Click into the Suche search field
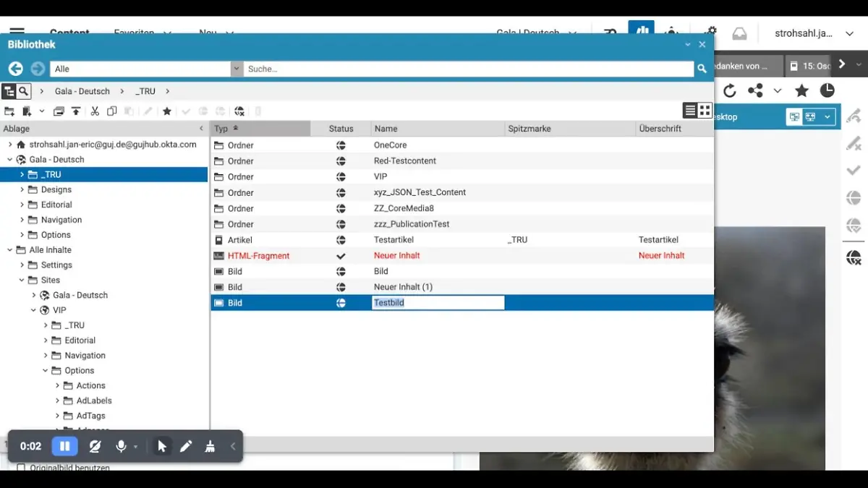Viewport: 868px width, 488px height. [x=467, y=69]
